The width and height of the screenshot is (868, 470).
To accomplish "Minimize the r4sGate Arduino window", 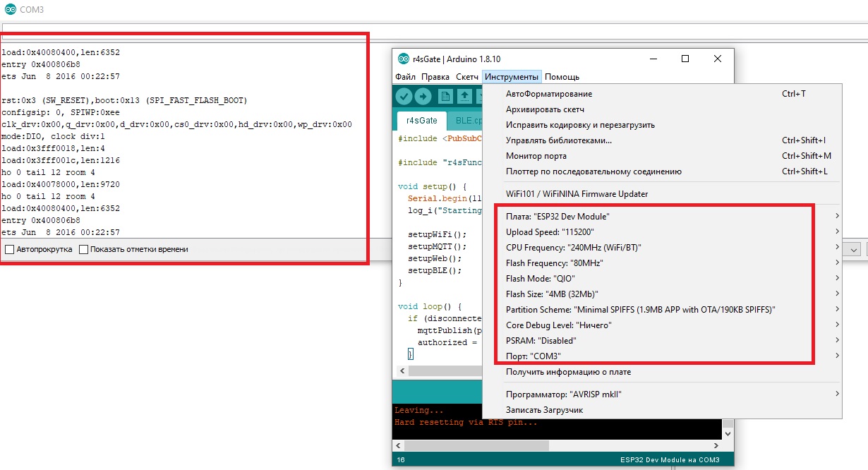I will pos(653,59).
